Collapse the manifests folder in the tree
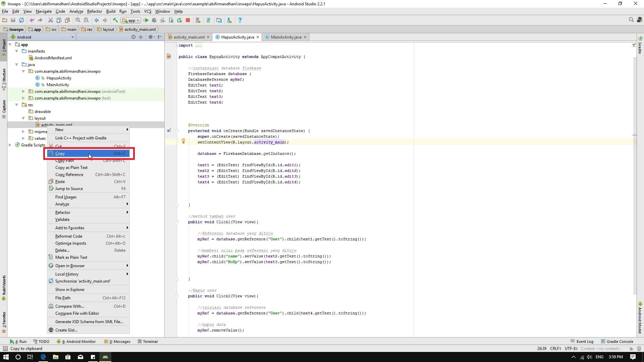This screenshot has width=644, height=362. point(17,51)
